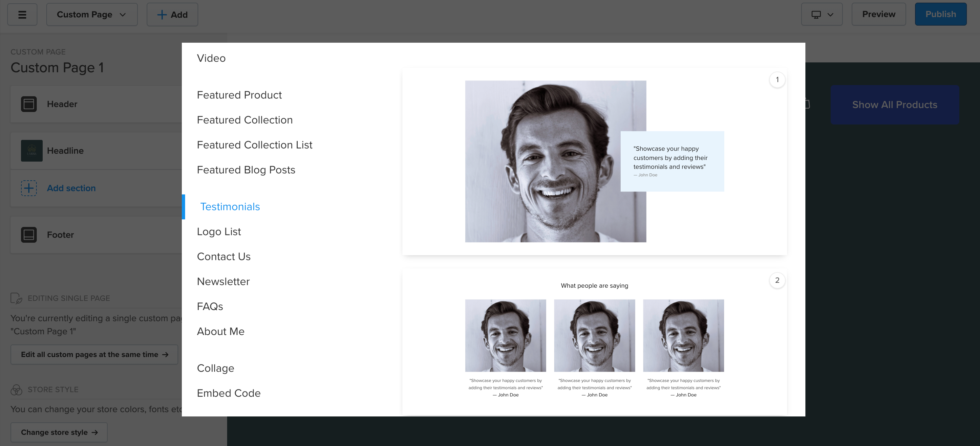The height and width of the screenshot is (446, 980).
Task: Pick the Newsletter section option
Action: (x=223, y=281)
